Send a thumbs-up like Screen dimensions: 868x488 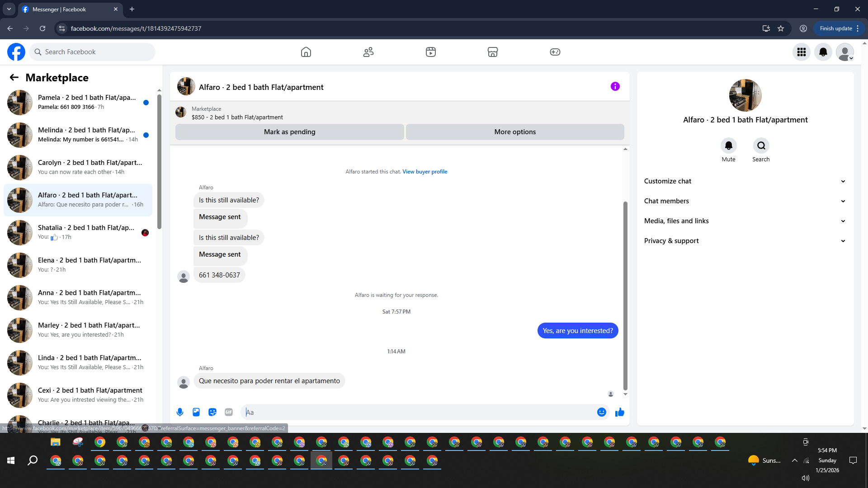pos(620,412)
